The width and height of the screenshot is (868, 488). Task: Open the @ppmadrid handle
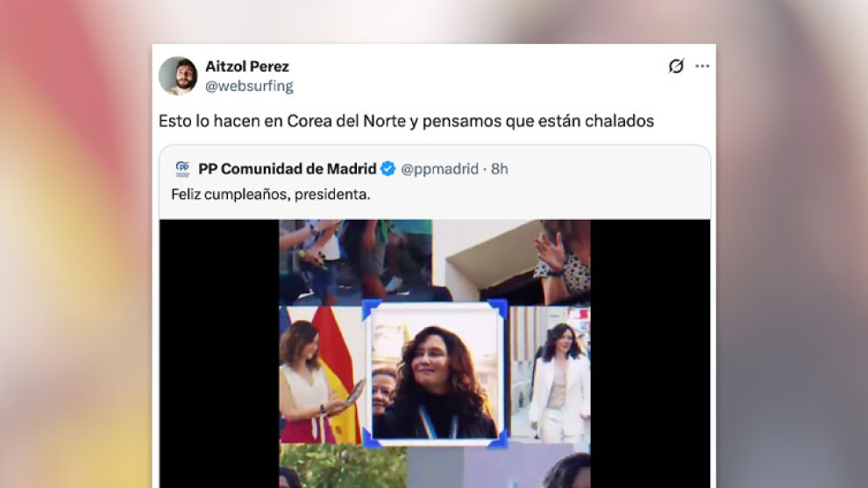pos(439,169)
